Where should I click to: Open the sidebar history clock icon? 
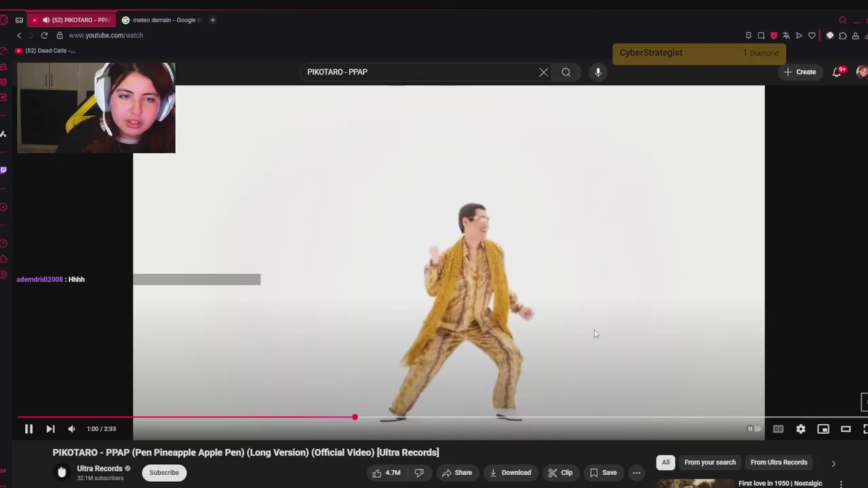point(3,243)
